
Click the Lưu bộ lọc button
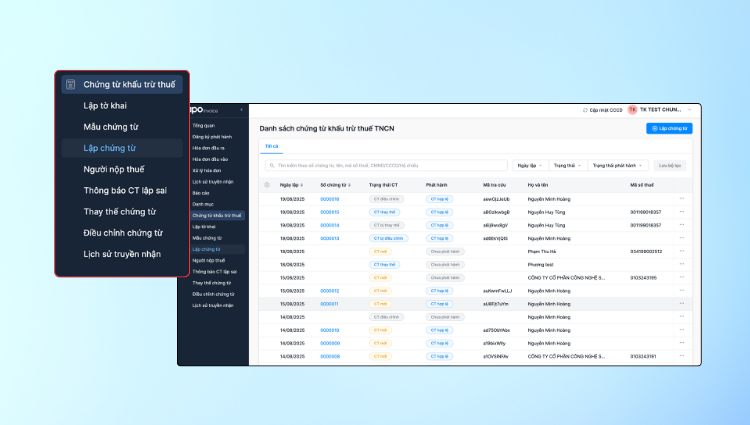pyautogui.click(x=670, y=165)
